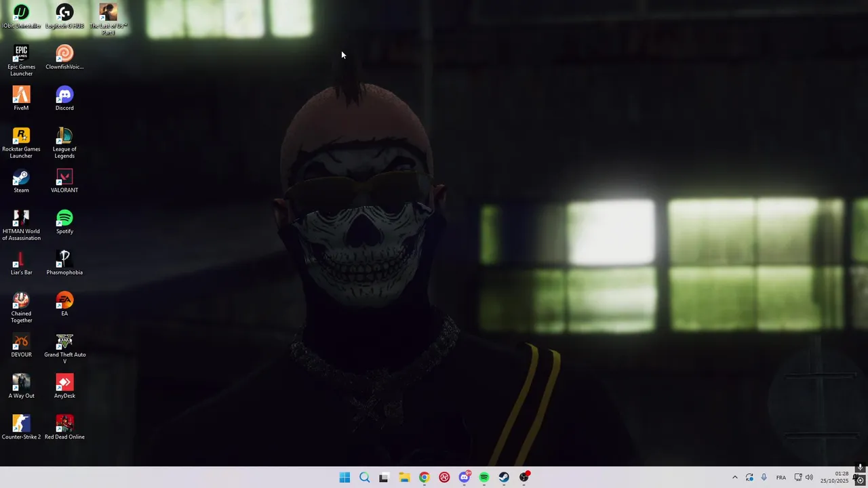Screen dimensions: 868x488
Task: Open the IObit Uninstaller desktop shortcut
Action: 21,17
